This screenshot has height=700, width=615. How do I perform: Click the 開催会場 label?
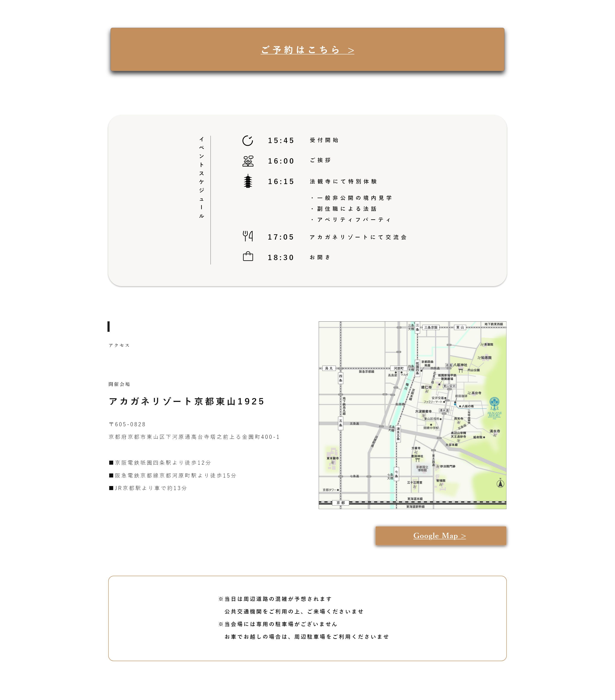(x=119, y=384)
